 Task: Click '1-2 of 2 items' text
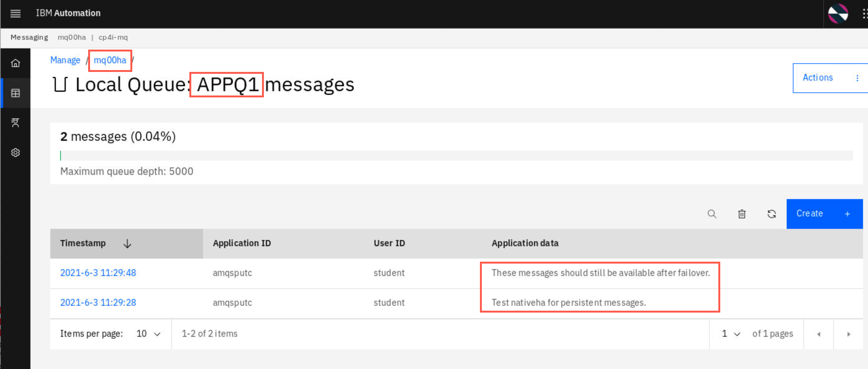210,334
